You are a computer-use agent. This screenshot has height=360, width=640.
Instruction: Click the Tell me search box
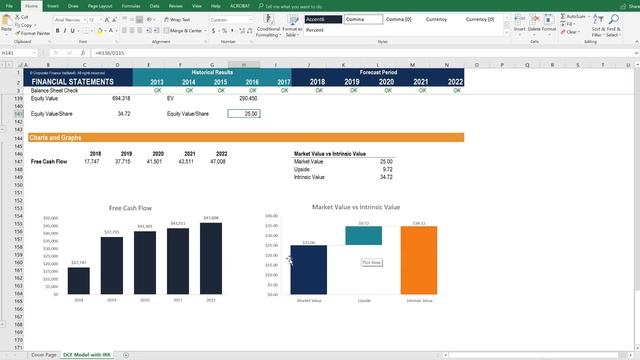pos(291,7)
